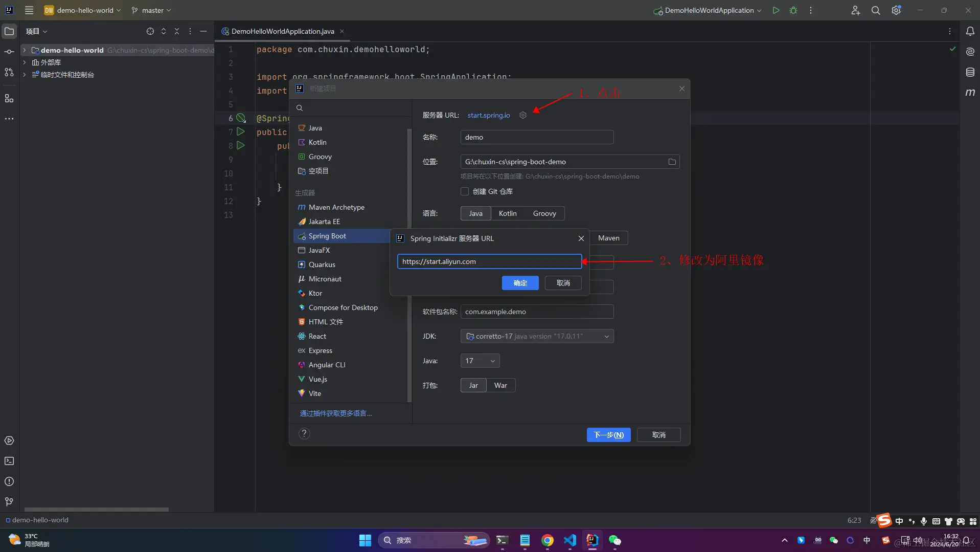
Task: Click the server URL https://start.aliyun.com field
Action: 489,261
